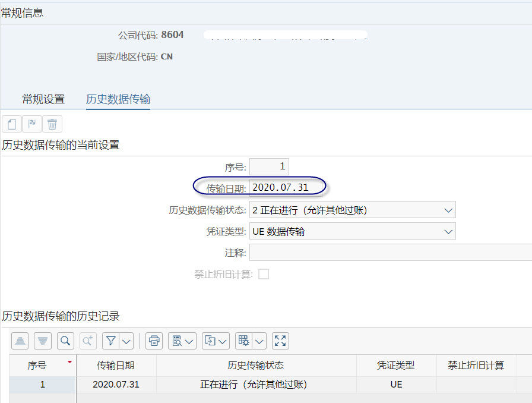532x403 pixels.
Task: Click the 序号 input field
Action: click(269, 166)
